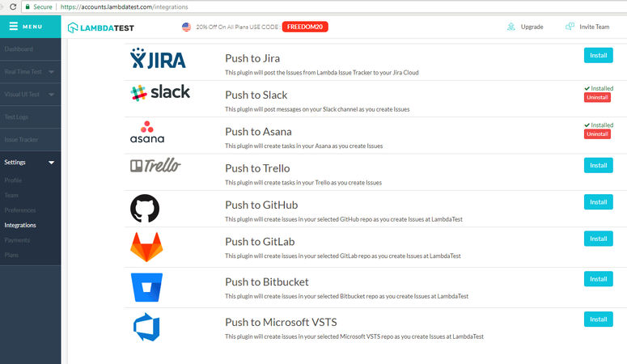This screenshot has height=364, width=627.
Task: Click '20% Off On All Plans' promo text
Action: [238, 27]
